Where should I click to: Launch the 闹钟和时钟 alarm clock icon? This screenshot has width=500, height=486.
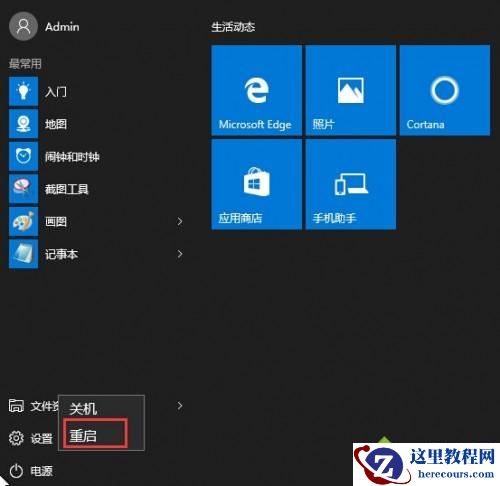click(x=23, y=156)
